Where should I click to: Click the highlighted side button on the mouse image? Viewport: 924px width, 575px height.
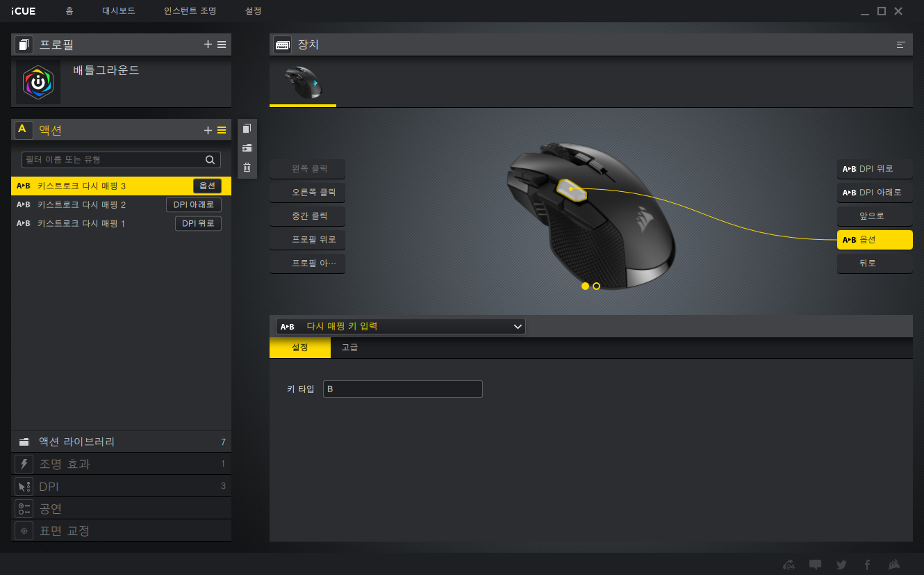571,189
